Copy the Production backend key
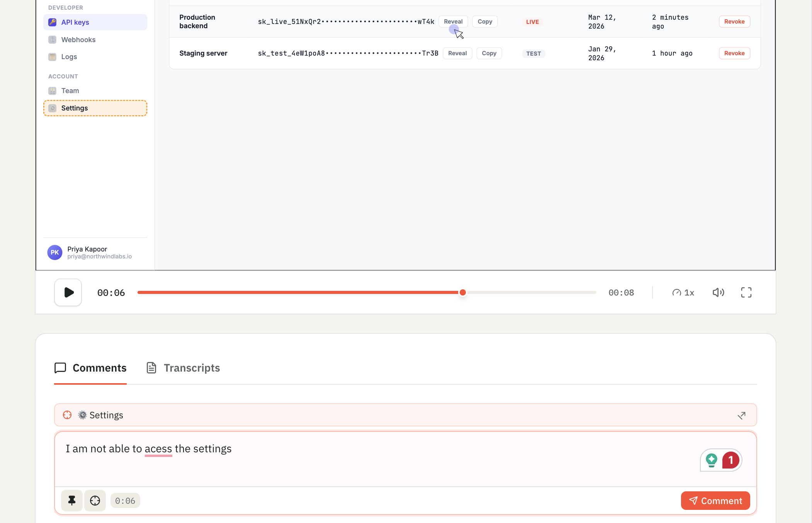This screenshot has width=812, height=523. tap(485, 22)
